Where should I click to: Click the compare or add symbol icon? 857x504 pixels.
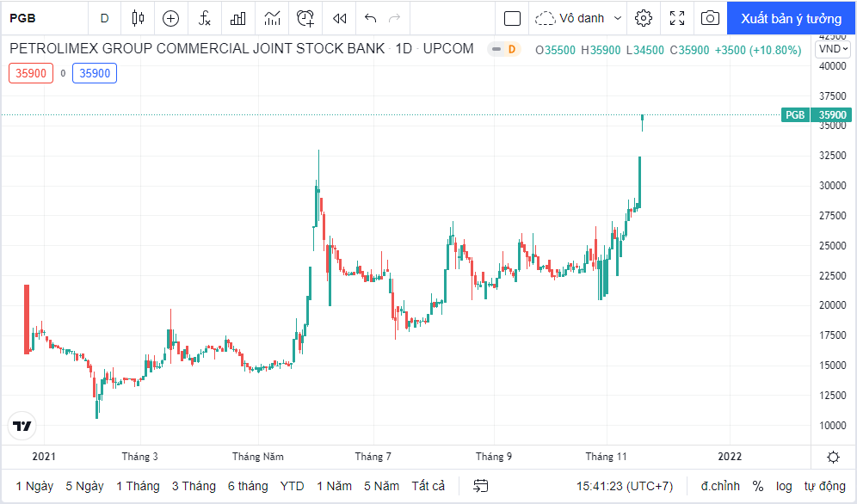coord(170,18)
